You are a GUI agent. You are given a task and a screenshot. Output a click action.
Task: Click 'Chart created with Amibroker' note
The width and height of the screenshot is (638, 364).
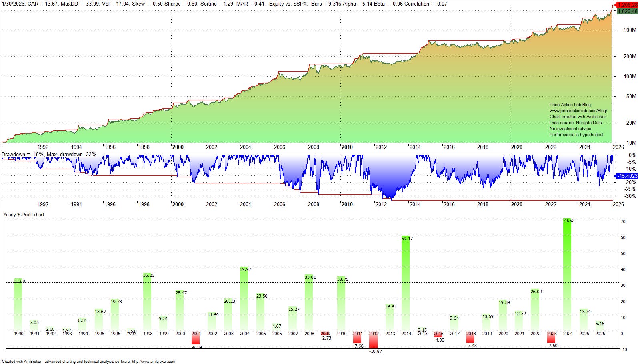[578, 117]
